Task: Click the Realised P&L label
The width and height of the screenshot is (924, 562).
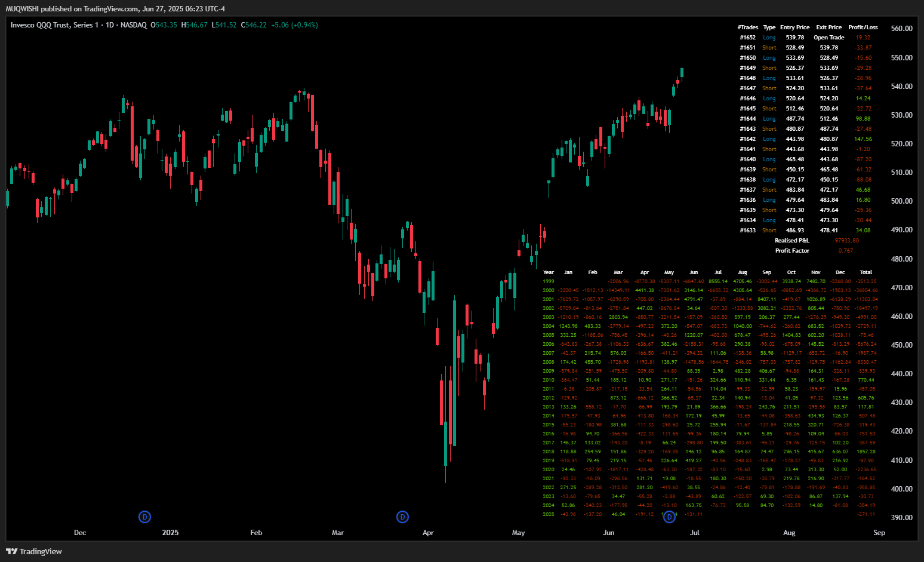Action: 792,241
